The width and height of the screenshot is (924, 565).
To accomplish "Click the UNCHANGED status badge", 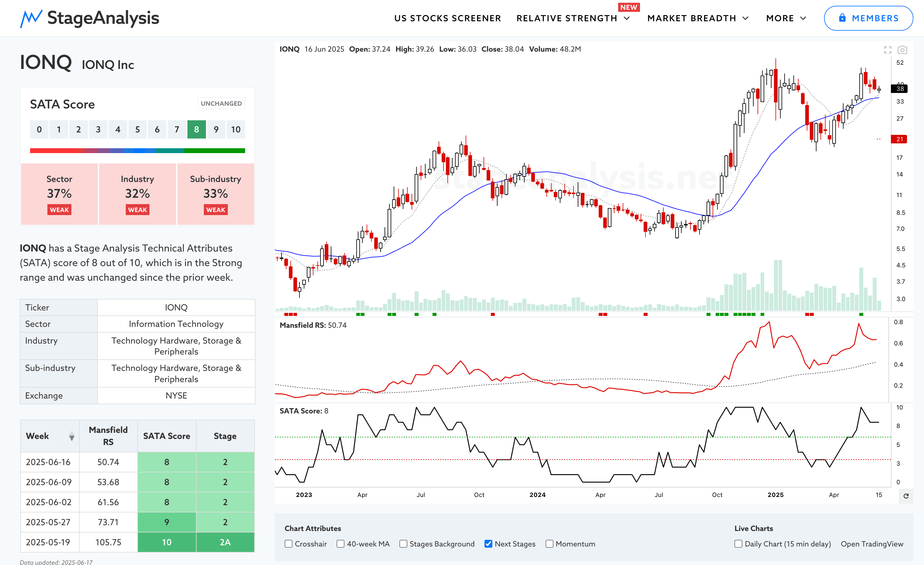I will (221, 104).
